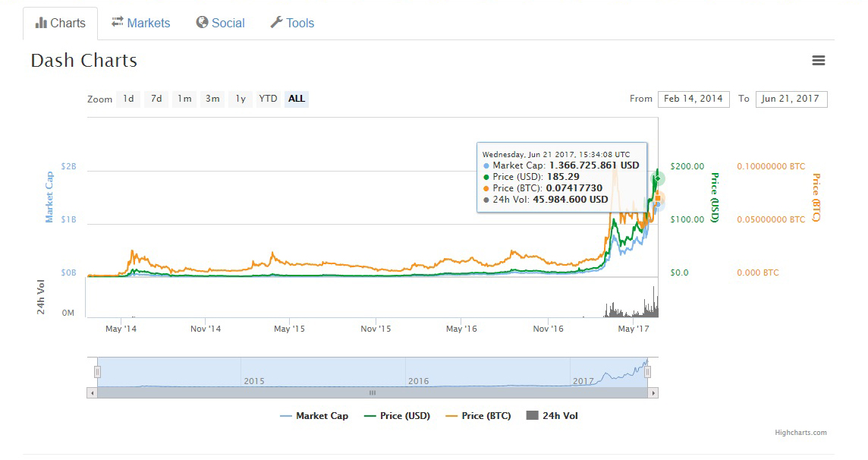Set zoom range to 1d

pyautogui.click(x=128, y=99)
